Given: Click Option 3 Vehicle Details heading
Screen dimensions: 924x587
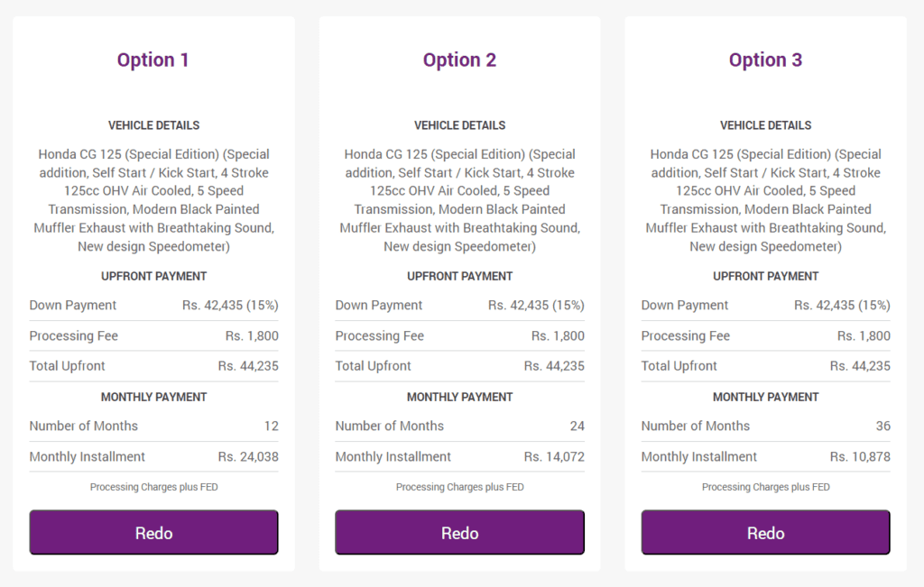Looking at the screenshot, I should (765, 125).
